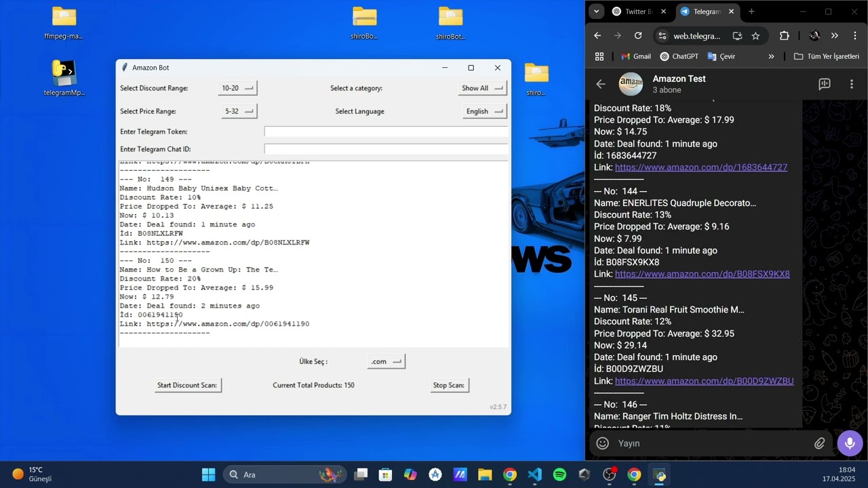Expand hidden bookmarks overflow chevron
The image size is (868, 488).
pyautogui.click(x=771, y=56)
